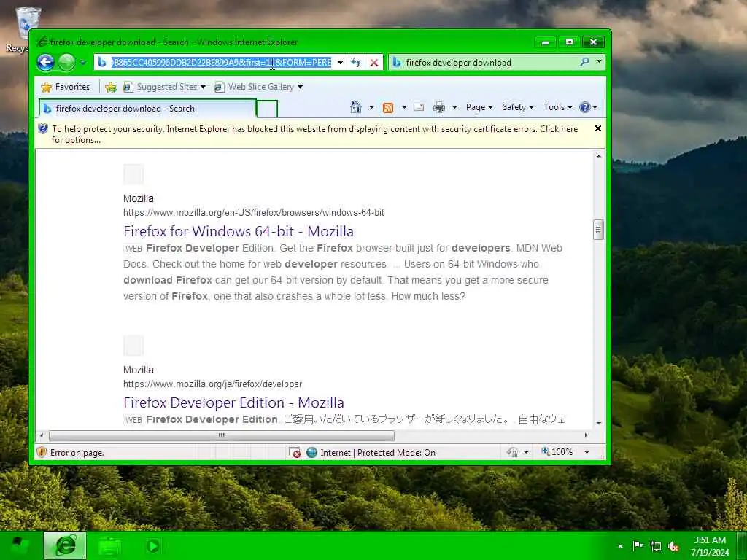Click the Home icon in command bar
The height and width of the screenshot is (560, 747).
pos(356,107)
